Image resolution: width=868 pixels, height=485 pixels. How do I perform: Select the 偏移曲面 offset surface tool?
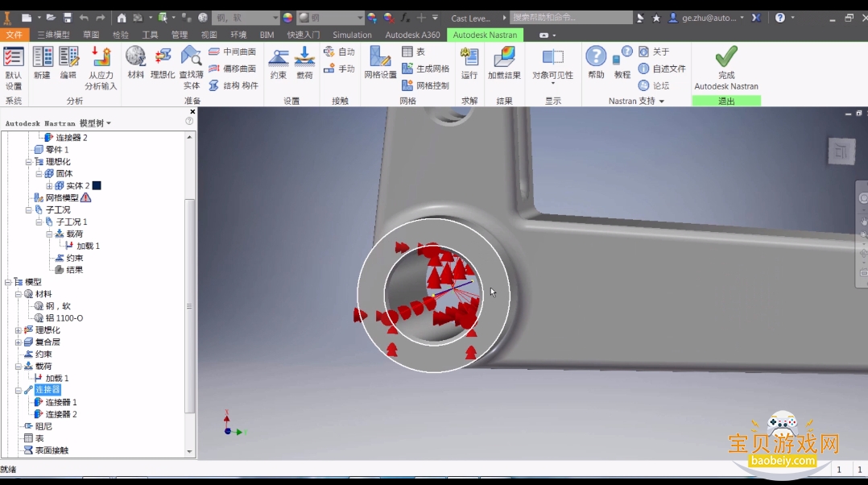click(x=233, y=68)
